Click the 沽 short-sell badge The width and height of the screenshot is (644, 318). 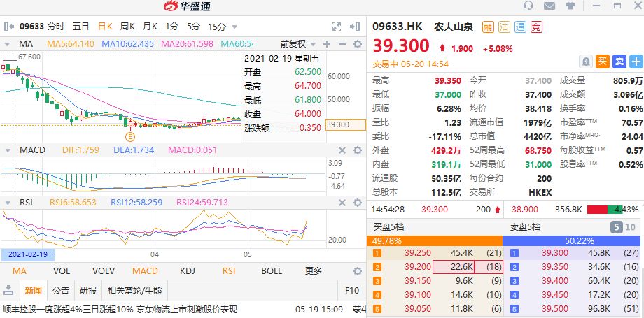[504, 27]
